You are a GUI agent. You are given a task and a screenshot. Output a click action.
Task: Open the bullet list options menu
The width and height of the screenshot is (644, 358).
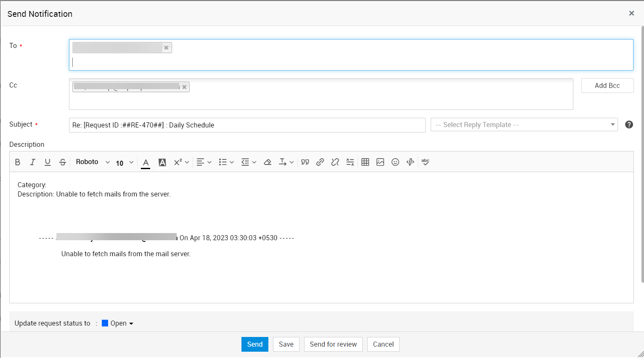(x=226, y=162)
